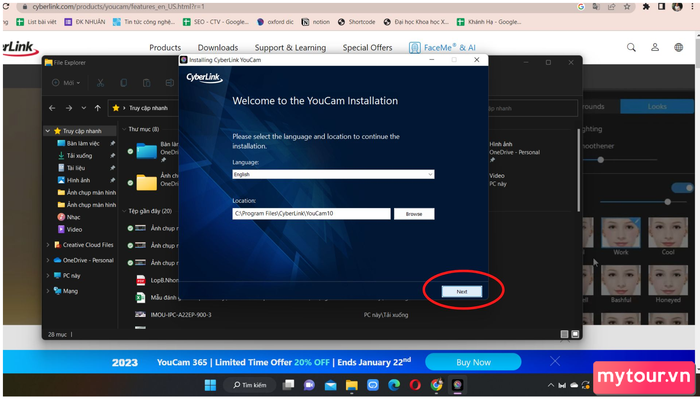Collapse the Truy cập nhanh quick access group
The image size is (700, 401).
(48, 131)
